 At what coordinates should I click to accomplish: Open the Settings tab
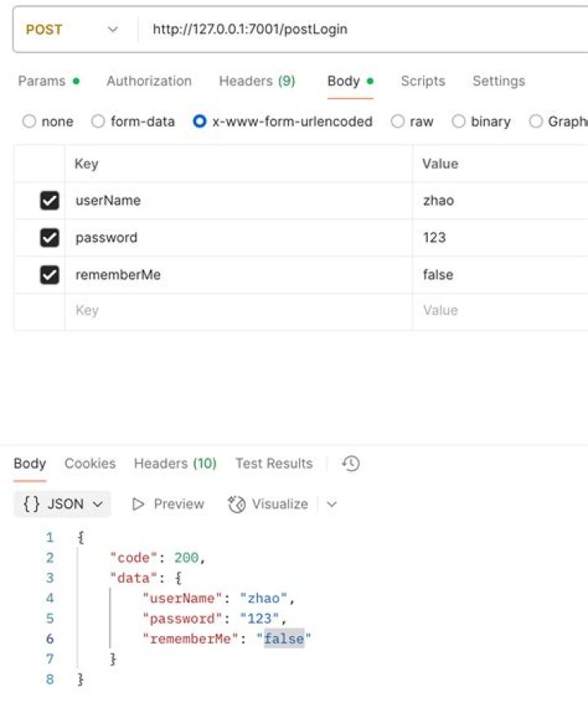499,81
